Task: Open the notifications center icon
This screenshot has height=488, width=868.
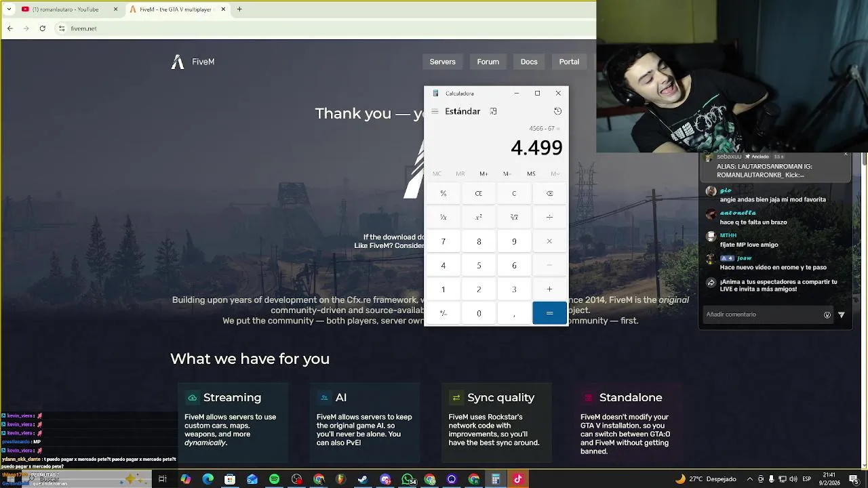Action: click(853, 479)
